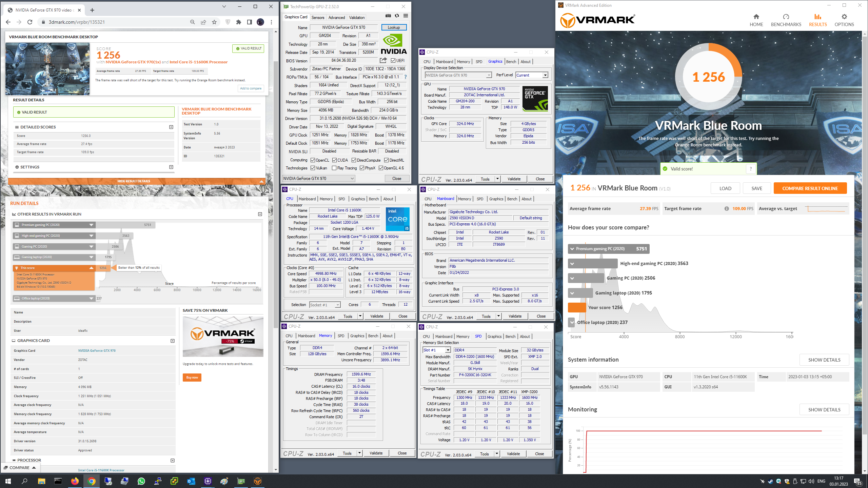Open Outlook from the taskbar
The image size is (868, 488).
coord(191,481)
